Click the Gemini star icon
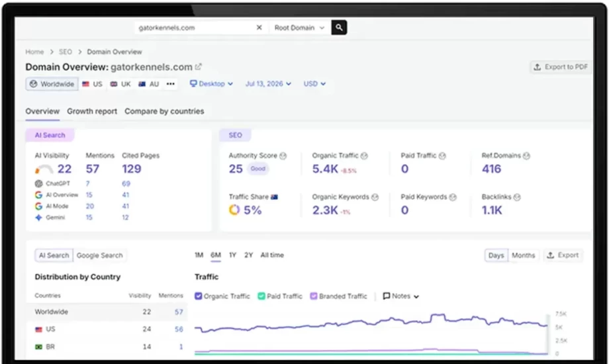The width and height of the screenshot is (609, 364). pyautogui.click(x=38, y=218)
